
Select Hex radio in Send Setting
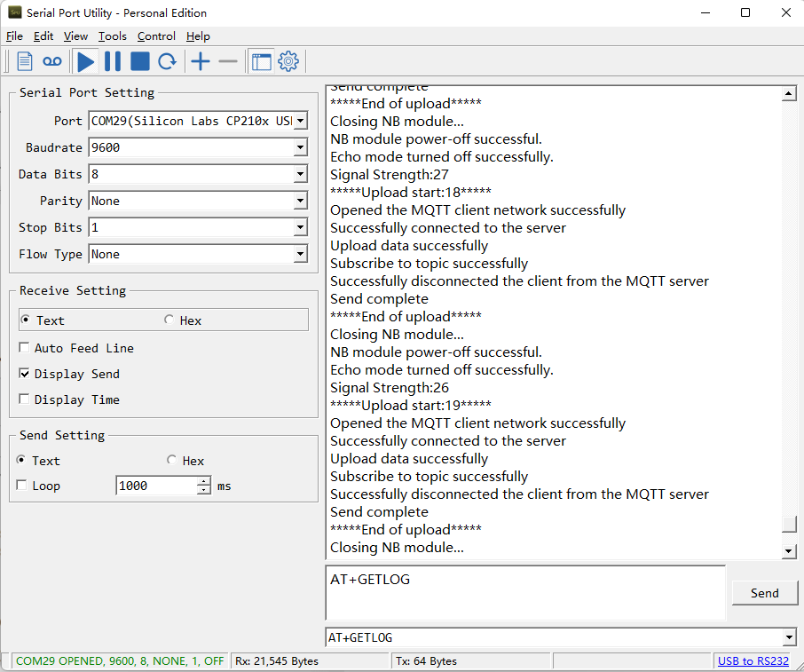click(x=172, y=460)
